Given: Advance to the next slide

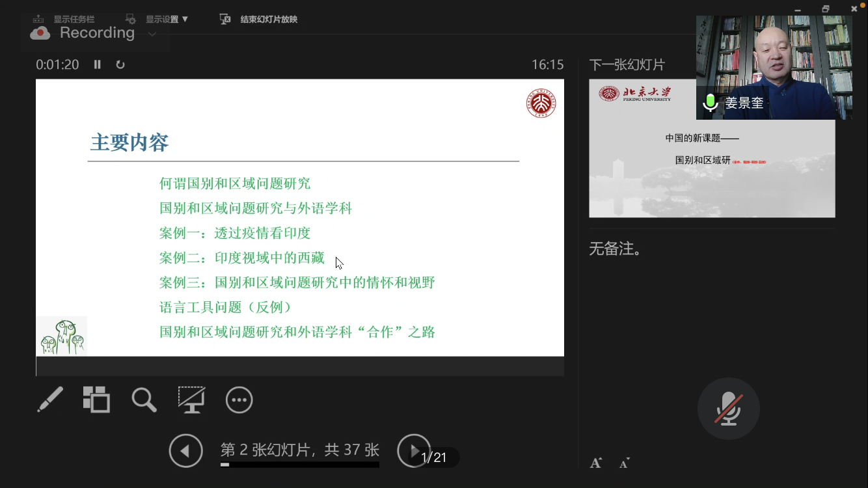Looking at the screenshot, I should (x=414, y=450).
